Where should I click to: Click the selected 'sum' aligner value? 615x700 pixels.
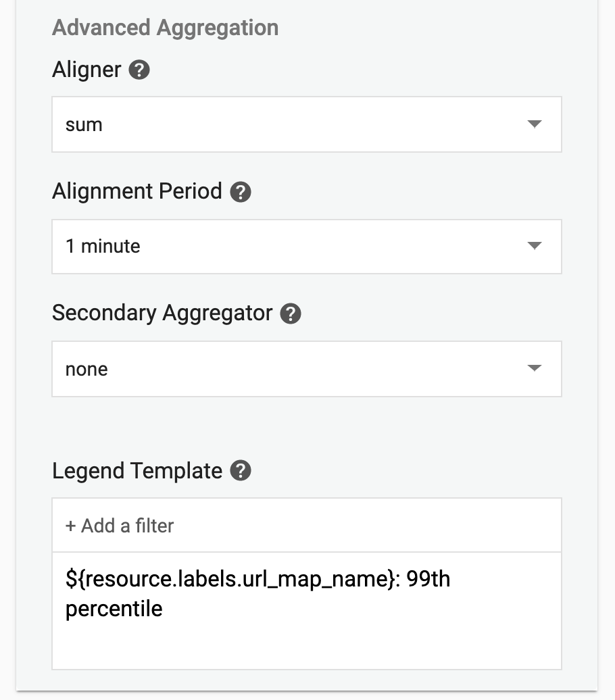coord(84,125)
